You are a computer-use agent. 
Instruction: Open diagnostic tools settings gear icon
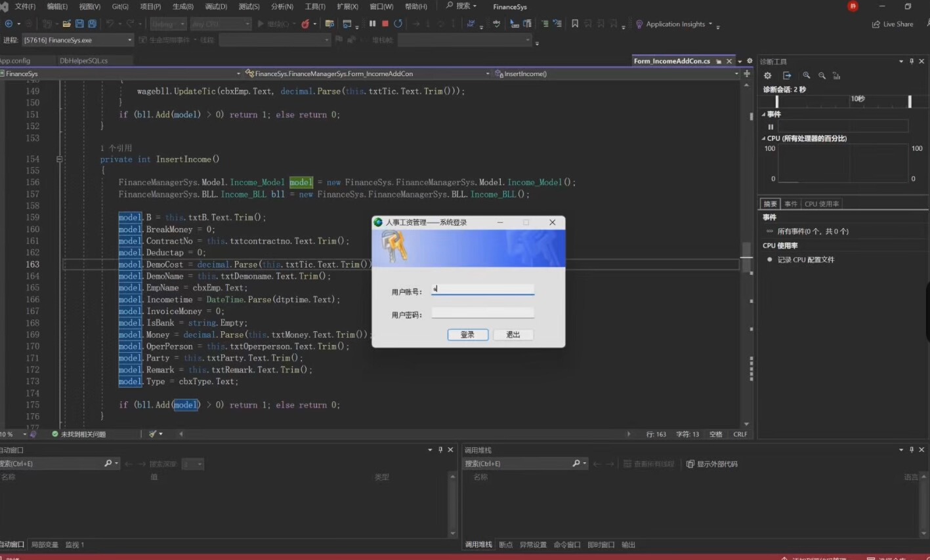click(767, 75)
